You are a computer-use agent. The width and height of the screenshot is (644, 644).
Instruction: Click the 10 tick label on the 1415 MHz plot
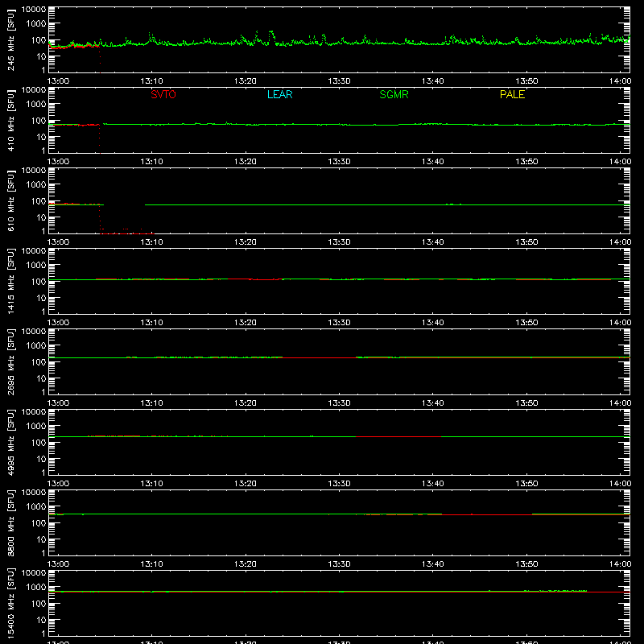pos(41,298)
